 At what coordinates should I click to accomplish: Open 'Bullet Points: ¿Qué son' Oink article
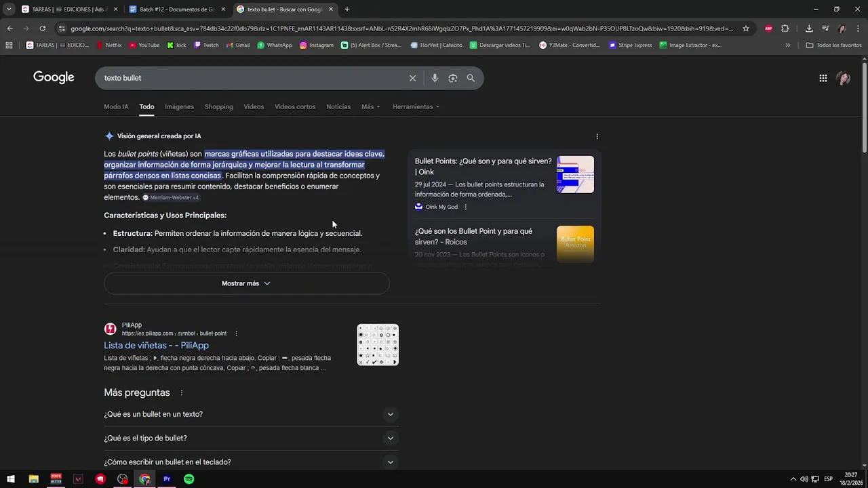coord(484,167)
